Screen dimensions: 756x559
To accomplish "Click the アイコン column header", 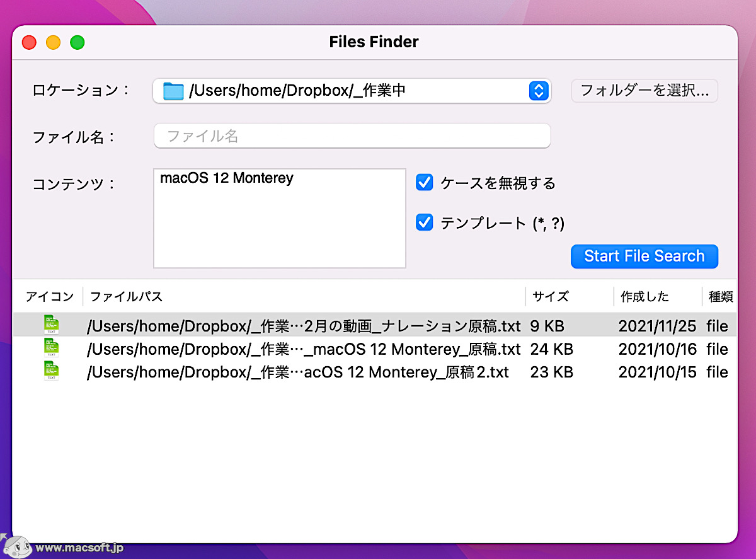I will coord(49,296).
